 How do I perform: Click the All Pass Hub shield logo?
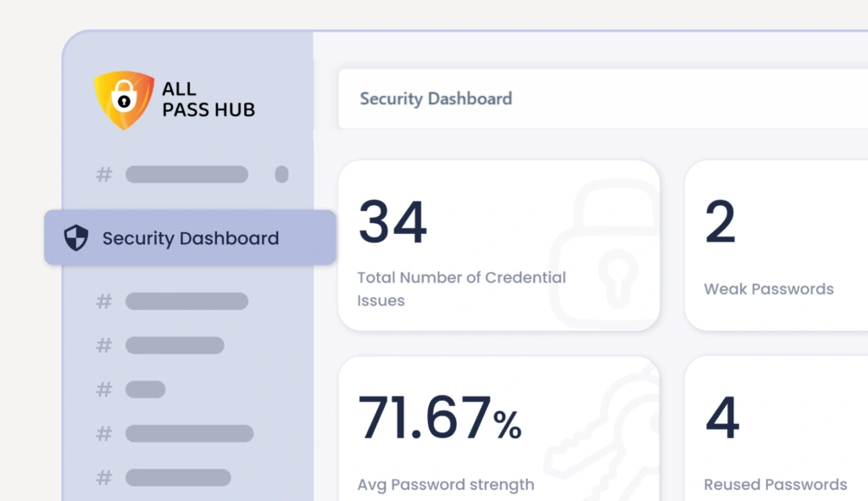(x=125, y=99)
